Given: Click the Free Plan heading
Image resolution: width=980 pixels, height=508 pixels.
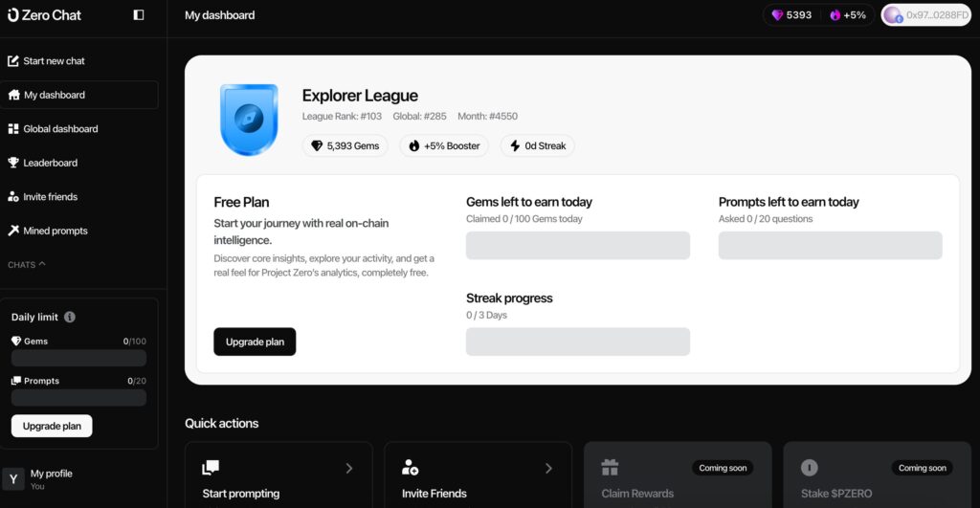Looking at the screenshot, I should click(x=241, y=202).
